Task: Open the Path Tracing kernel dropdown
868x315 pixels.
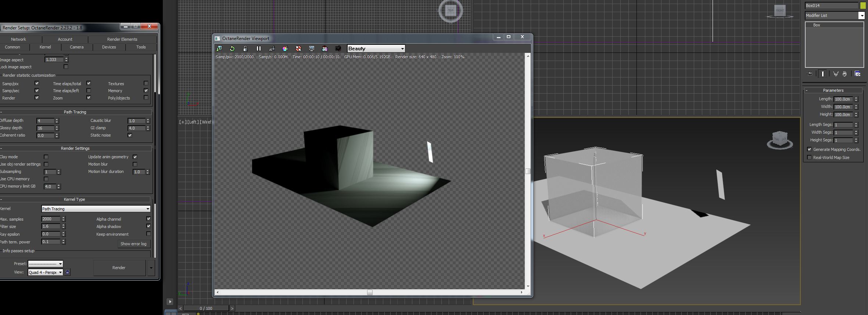Action: (x=96, y=209)
